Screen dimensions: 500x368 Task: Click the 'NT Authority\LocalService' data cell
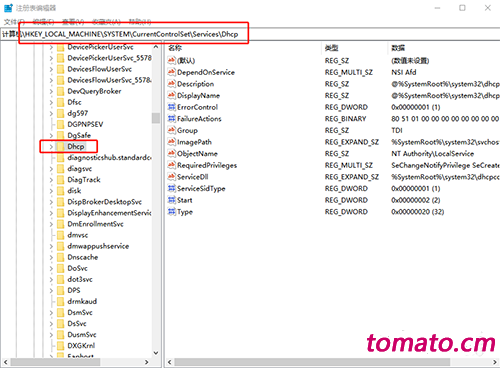[x=432, y=153]
